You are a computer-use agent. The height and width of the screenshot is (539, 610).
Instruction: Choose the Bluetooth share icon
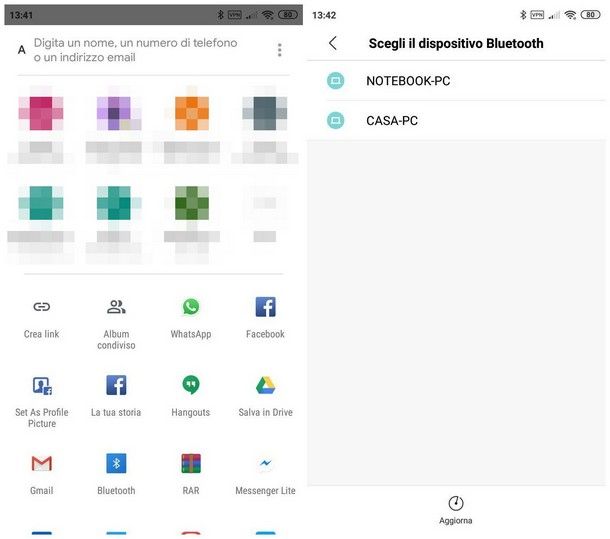[116, 463]
